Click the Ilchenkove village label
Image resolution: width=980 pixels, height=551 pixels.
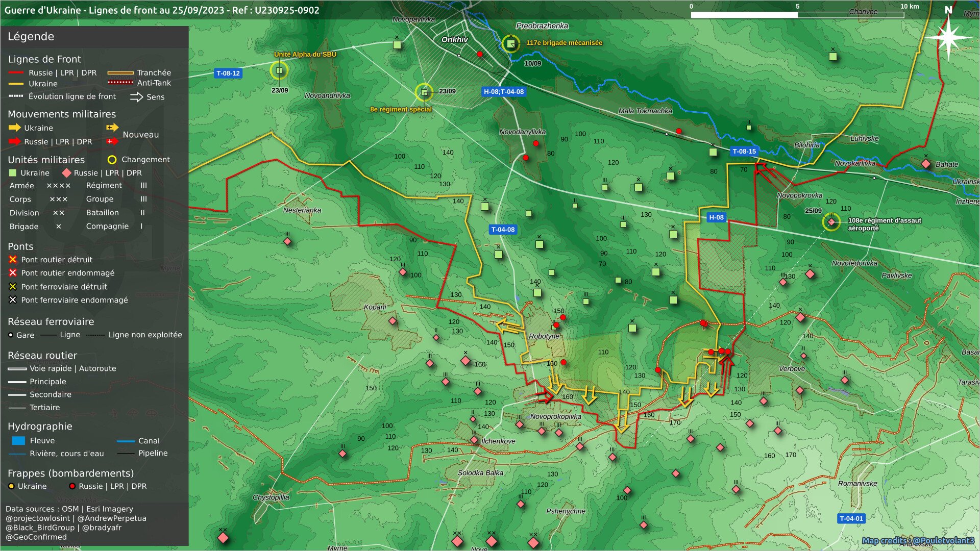498,441
